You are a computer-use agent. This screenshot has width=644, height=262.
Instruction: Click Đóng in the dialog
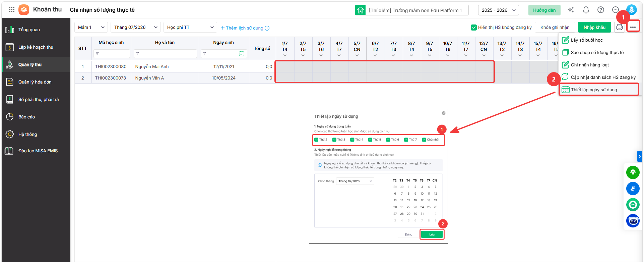click(408, 234)
